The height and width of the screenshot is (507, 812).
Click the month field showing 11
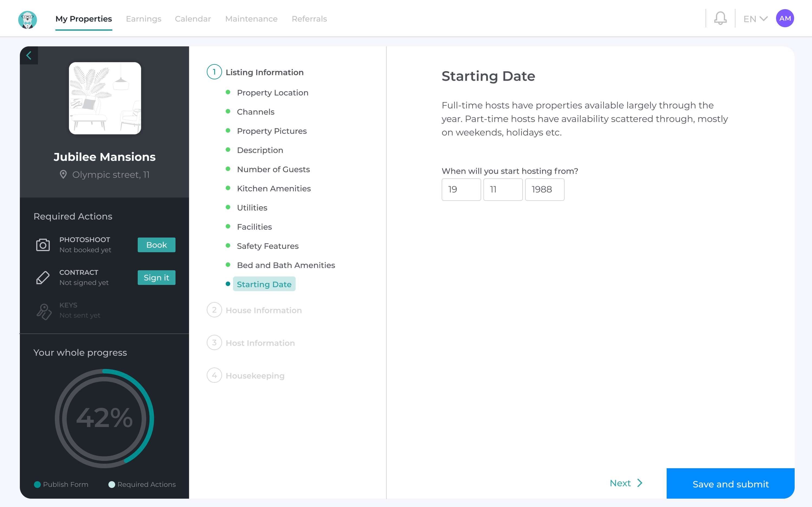503,189
